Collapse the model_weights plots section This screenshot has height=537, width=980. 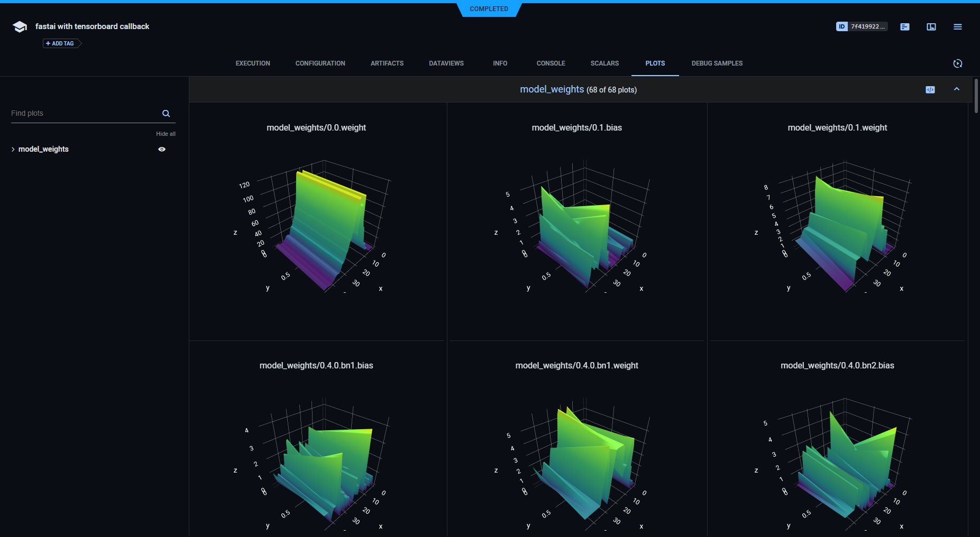point(956,89)
